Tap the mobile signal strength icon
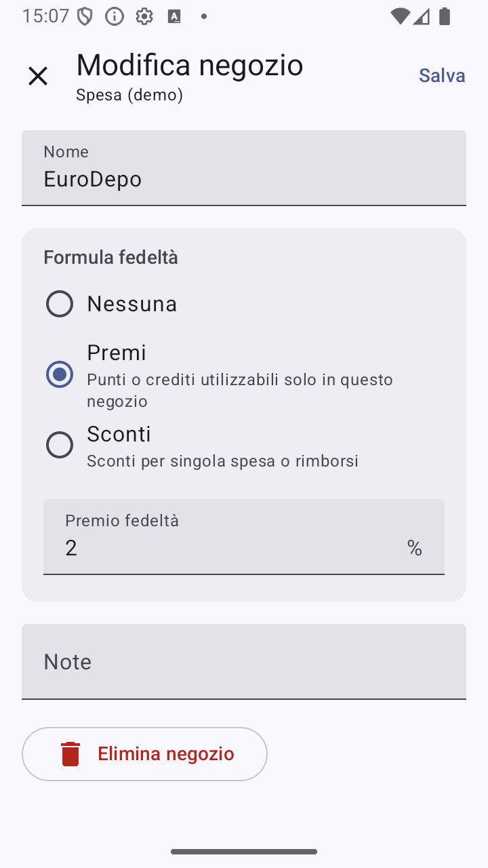The image size is (488, 868). (422, 16)
